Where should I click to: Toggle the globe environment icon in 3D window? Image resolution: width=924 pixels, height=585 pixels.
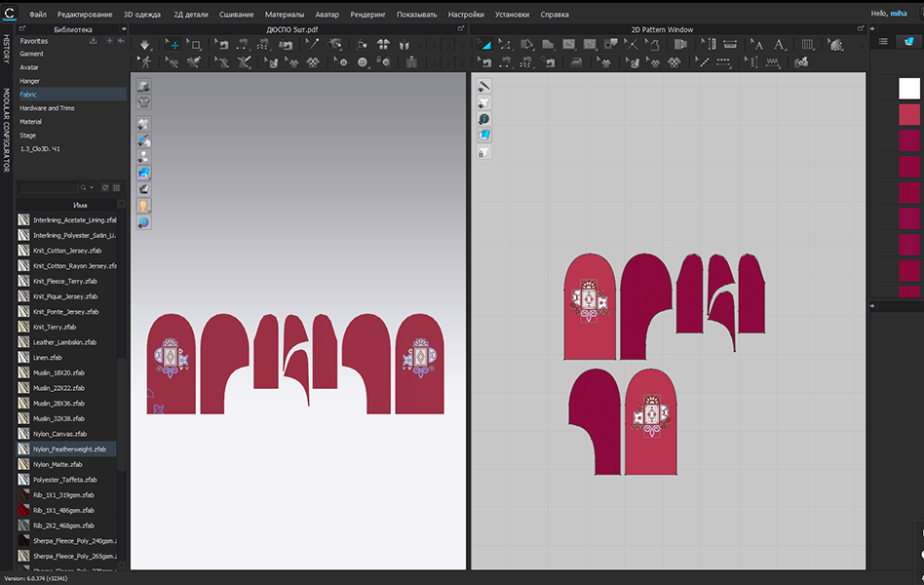pyautogui.click(x=143, y=222)
